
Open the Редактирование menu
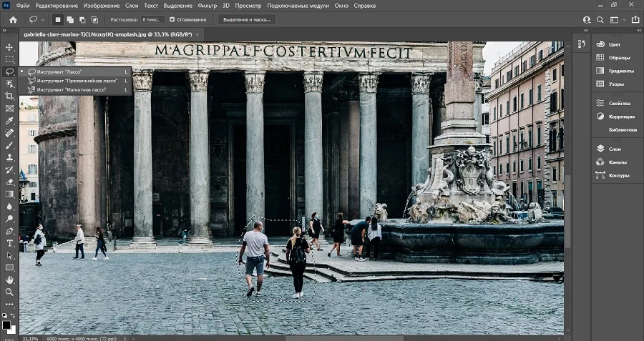[57, 6]
